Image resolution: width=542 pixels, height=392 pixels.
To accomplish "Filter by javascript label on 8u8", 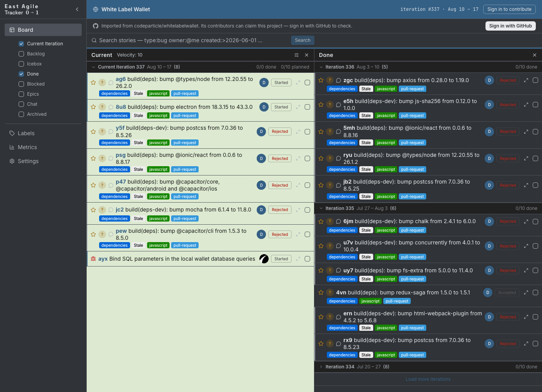I will [x=158, y=115].
